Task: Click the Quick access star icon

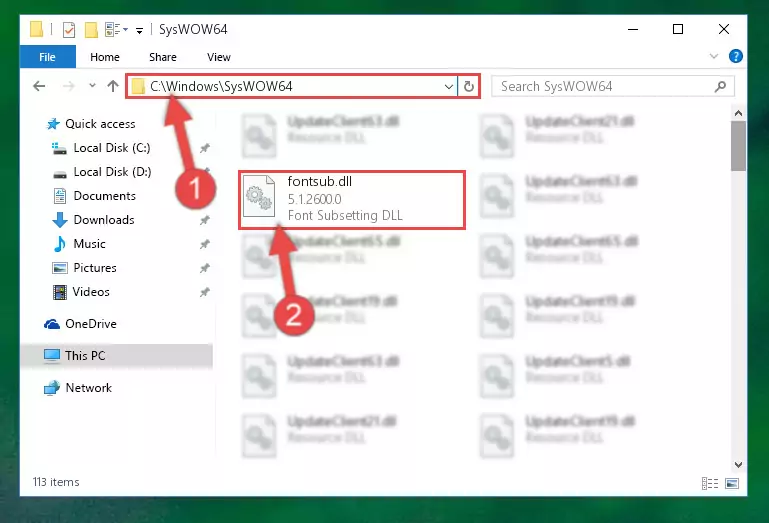Action: [53, 124]
